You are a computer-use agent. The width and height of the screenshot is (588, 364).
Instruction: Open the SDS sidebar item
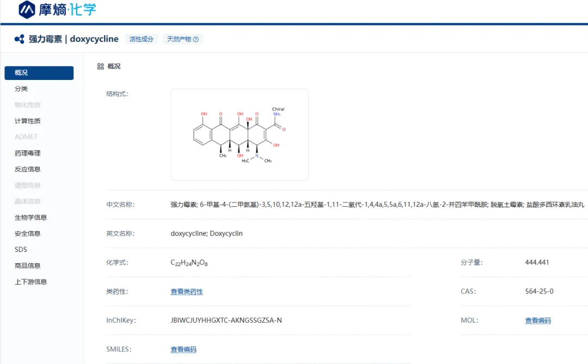[x=21, y=250]
